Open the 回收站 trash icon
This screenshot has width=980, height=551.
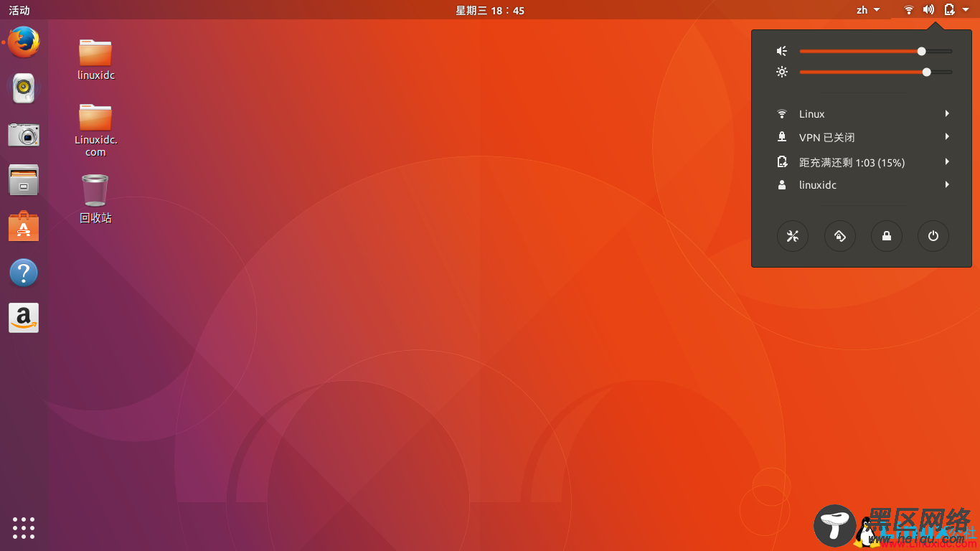(95, 199)
